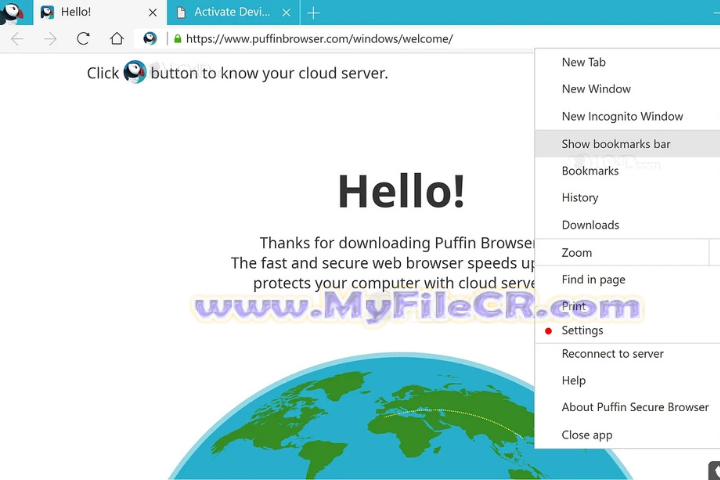Open Bookmarks from the menu
This screenshot has width=720, height=480.
pyautogui.click(x=627, y=171)
